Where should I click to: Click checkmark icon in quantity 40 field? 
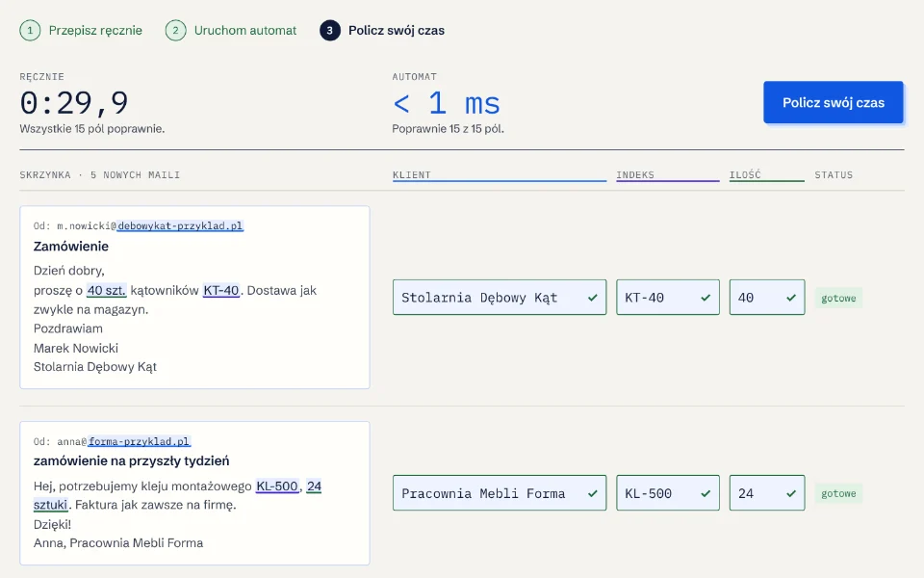point(791,298)
